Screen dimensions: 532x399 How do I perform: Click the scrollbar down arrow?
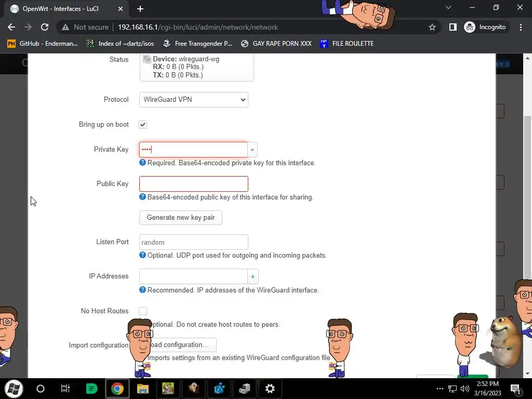(x=527, y=374)
